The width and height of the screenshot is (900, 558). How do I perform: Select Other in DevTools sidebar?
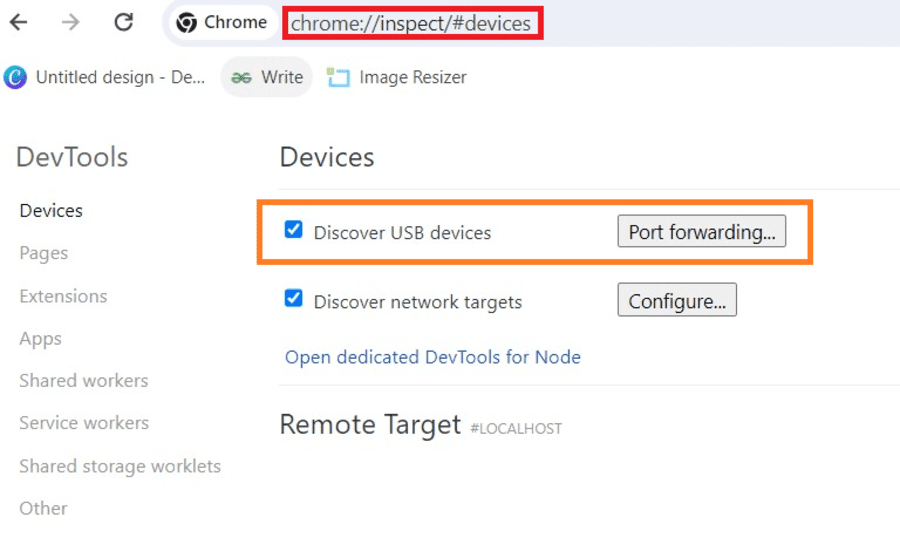44,508
